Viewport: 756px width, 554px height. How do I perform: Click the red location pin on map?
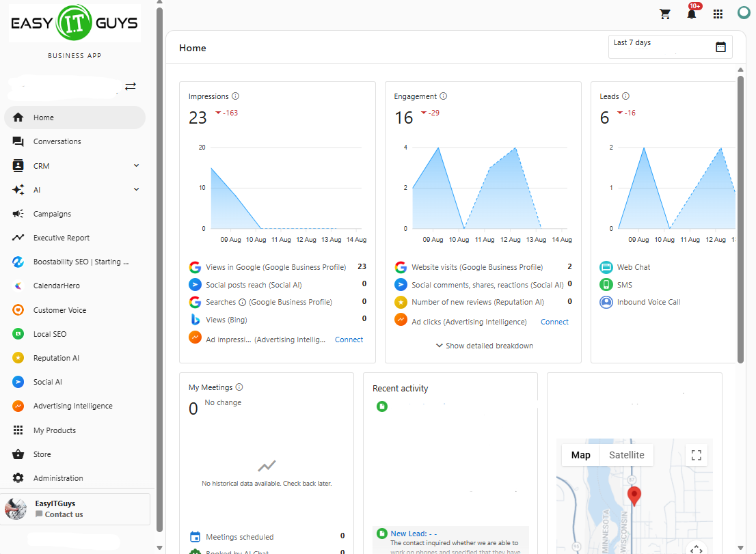(634, 496)
